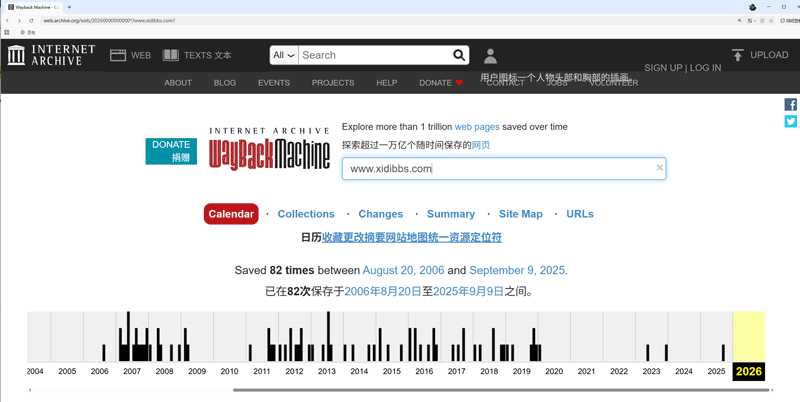Go back with browser back arrow

click(x=7, y=21)
